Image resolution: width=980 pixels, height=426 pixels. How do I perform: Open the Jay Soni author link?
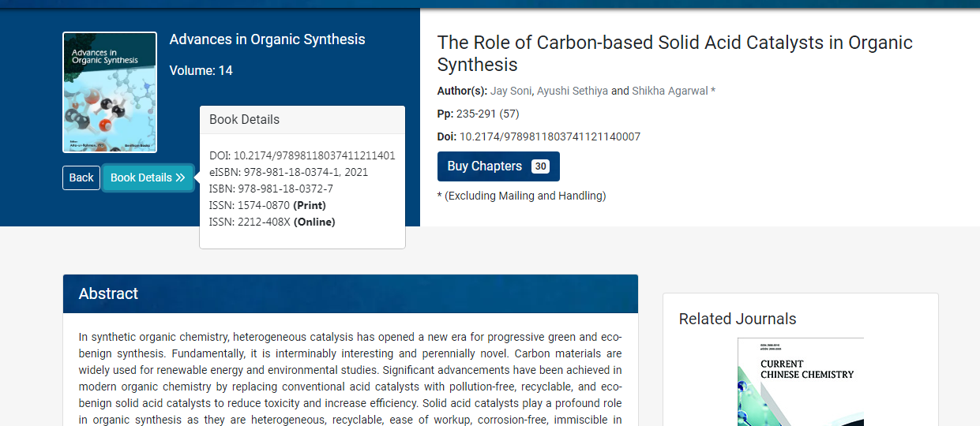(512, 91)
